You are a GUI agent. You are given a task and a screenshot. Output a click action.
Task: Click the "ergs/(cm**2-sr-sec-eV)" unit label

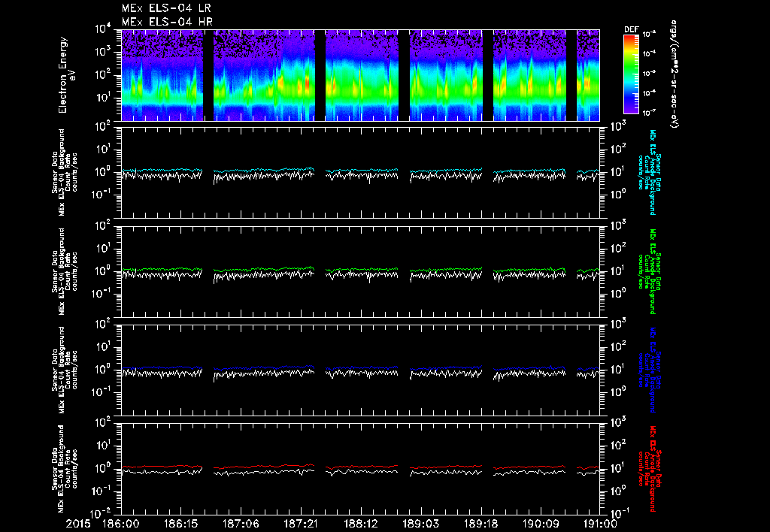(674, 74)
